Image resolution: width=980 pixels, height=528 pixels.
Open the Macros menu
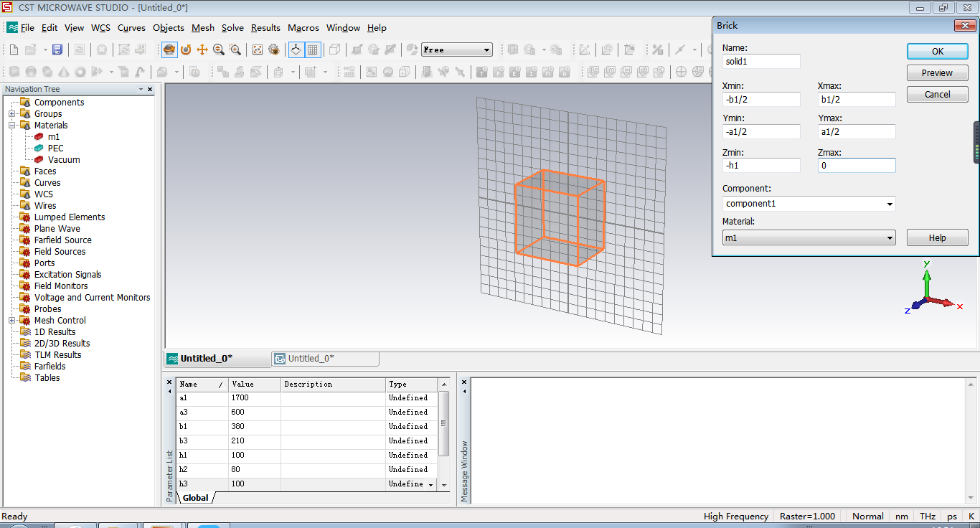[303, 28]
